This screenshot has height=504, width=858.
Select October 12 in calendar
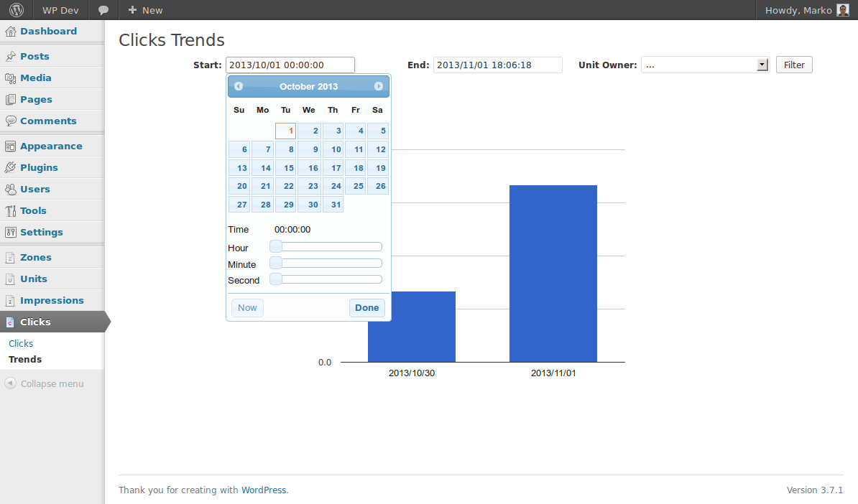[377, 149]
